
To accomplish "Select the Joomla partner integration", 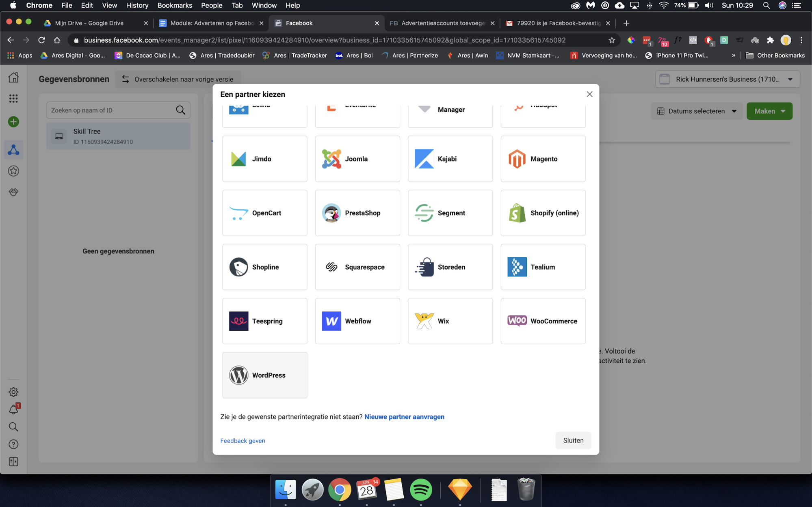I will [x=357, y=159].
